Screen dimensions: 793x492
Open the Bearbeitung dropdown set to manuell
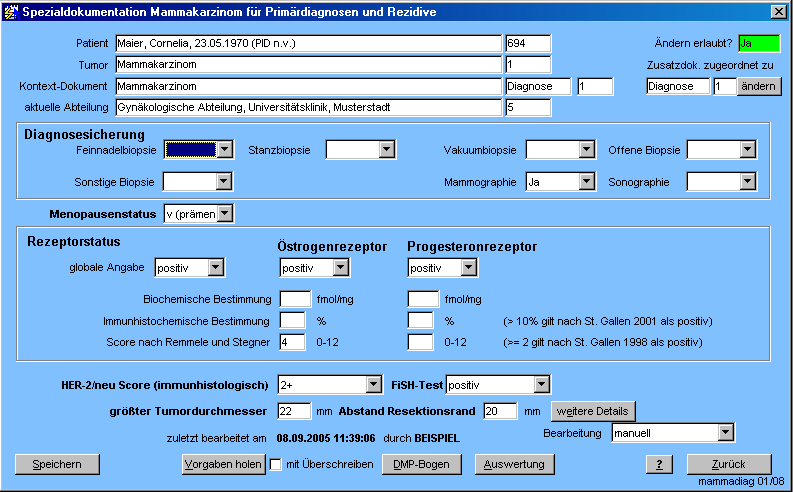pos(726,433)
